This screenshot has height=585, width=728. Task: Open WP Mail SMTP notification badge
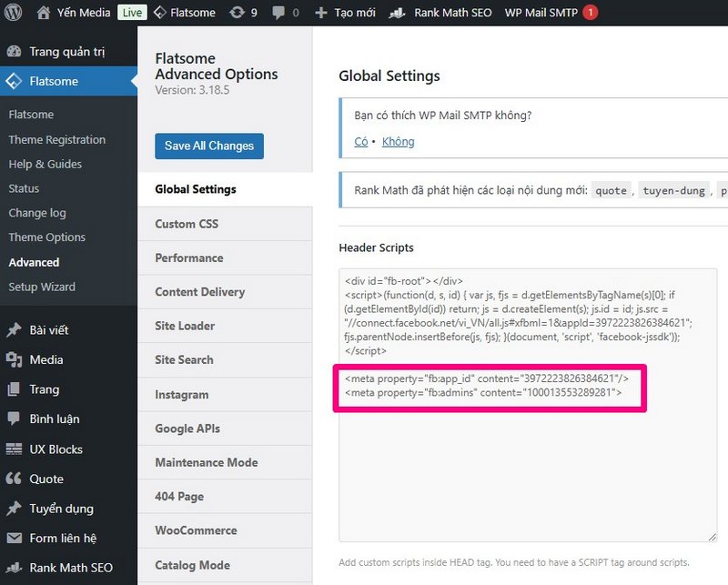click(x=590, y=13)
